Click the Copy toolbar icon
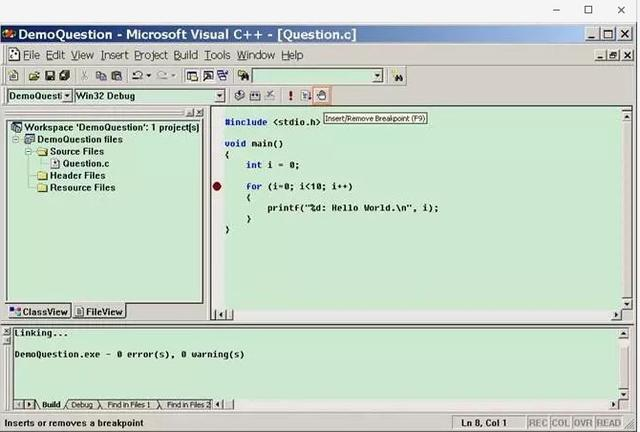Screen dimensions: 640x432 point(101,76)
